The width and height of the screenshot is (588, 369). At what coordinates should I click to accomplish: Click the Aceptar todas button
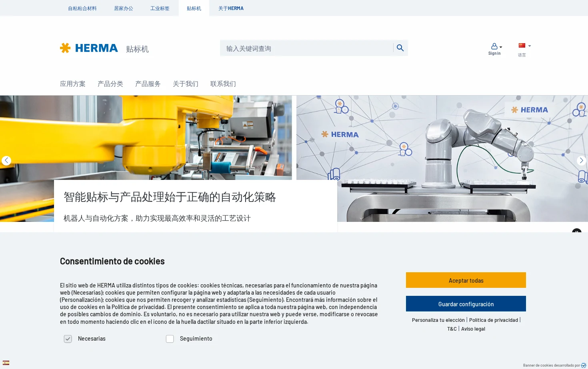click(466, 280)
